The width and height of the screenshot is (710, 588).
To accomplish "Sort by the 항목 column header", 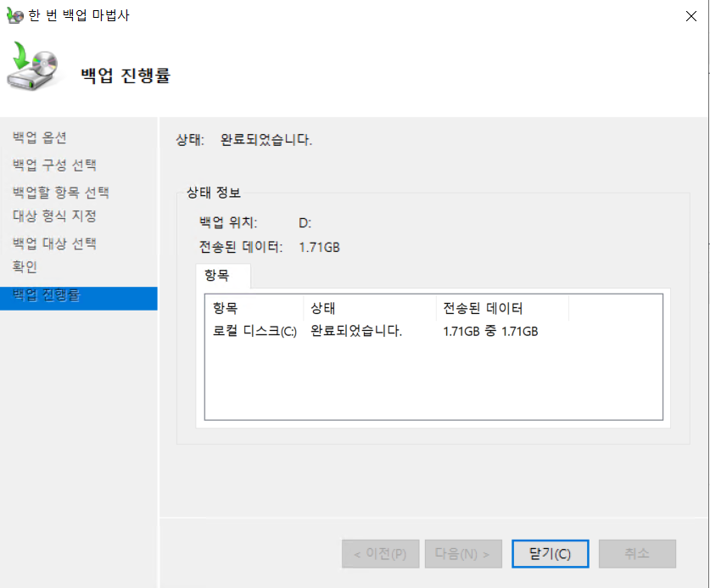I will coord(253,308).
